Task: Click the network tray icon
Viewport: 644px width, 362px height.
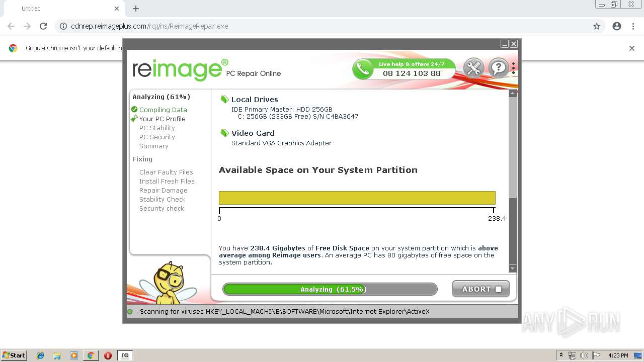Action: (572, 355)
